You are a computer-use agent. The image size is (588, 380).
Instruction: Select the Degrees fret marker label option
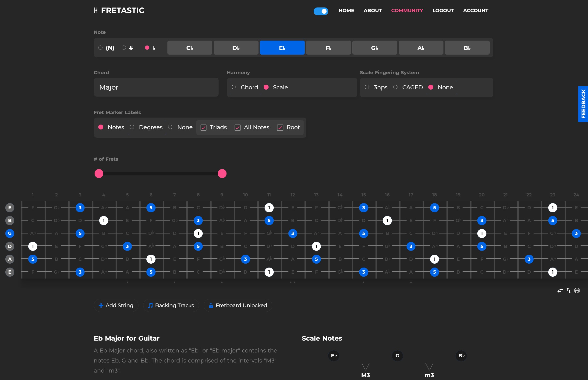click(132, 127)
